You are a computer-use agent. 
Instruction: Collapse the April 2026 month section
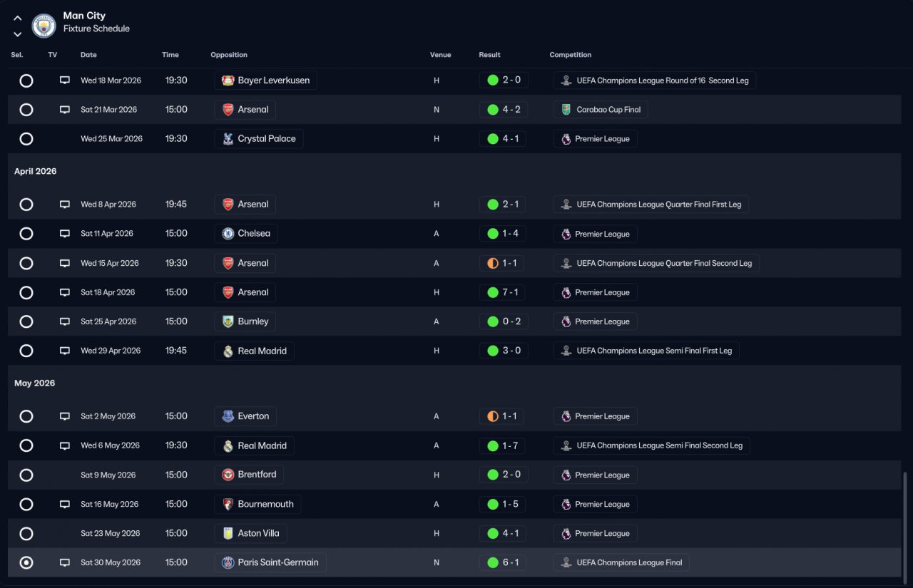pyautogui.click(x=36, y=172)
